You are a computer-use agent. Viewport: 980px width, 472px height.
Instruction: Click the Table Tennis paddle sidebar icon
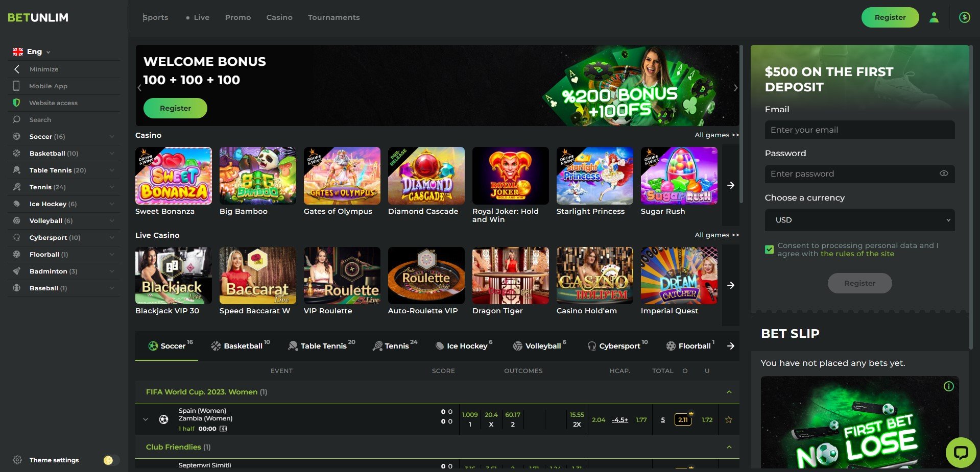(x=16, y=170)
